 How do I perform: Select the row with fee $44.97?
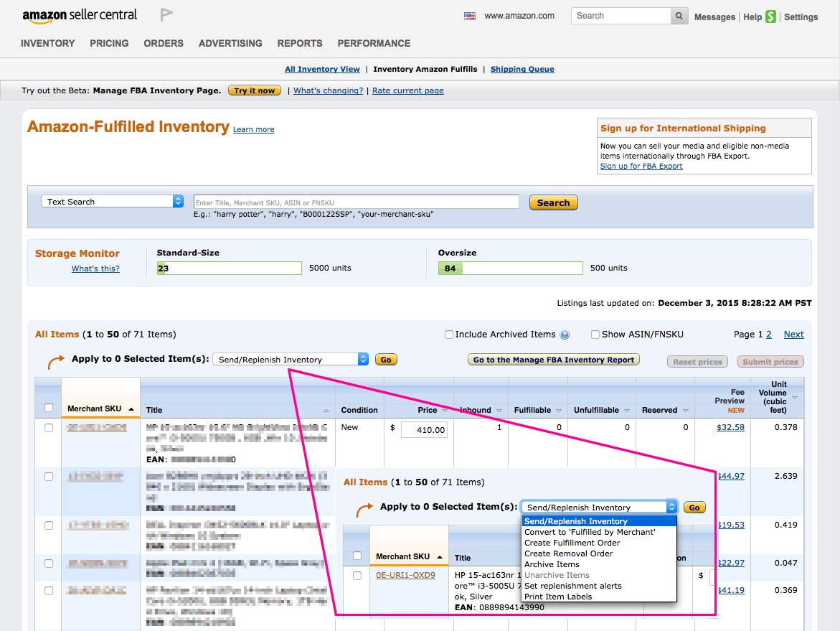[49, 477]
